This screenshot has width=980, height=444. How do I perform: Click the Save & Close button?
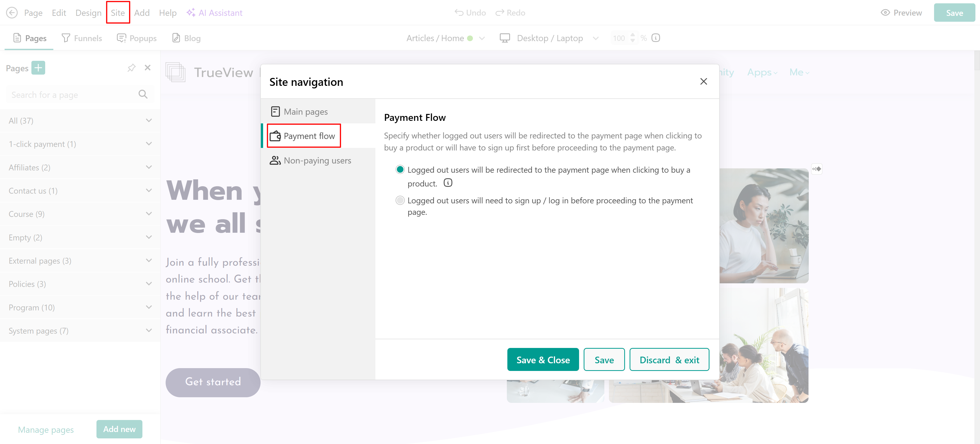pos(543,359)
